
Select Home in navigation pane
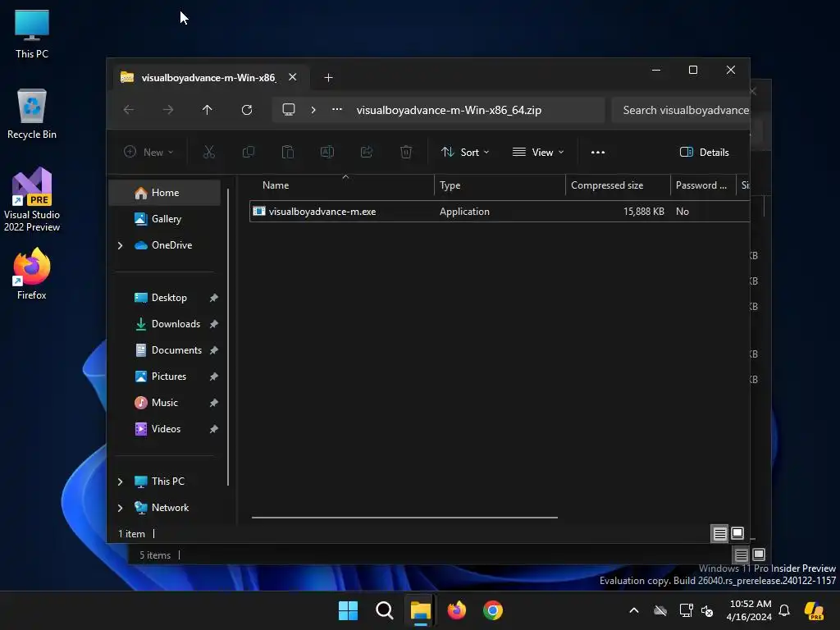[x=164, y=193]
